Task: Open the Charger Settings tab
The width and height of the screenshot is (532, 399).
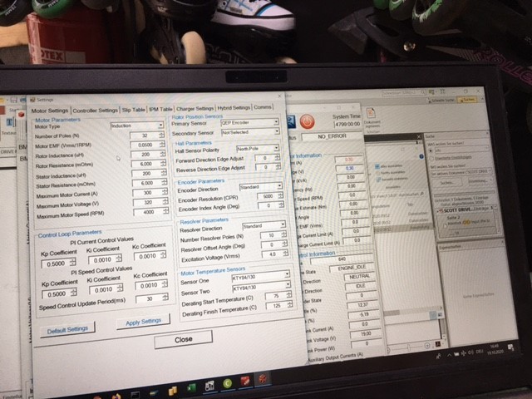Action: pyautogui.click(x=195, y=108)
